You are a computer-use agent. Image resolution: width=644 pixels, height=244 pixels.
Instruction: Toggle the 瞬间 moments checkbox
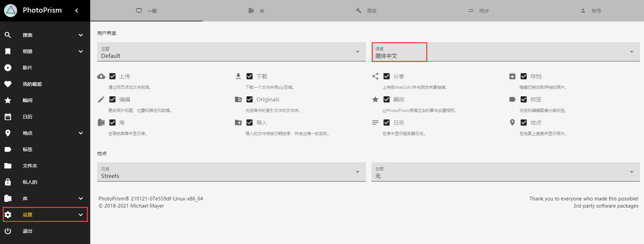(386, 99)
